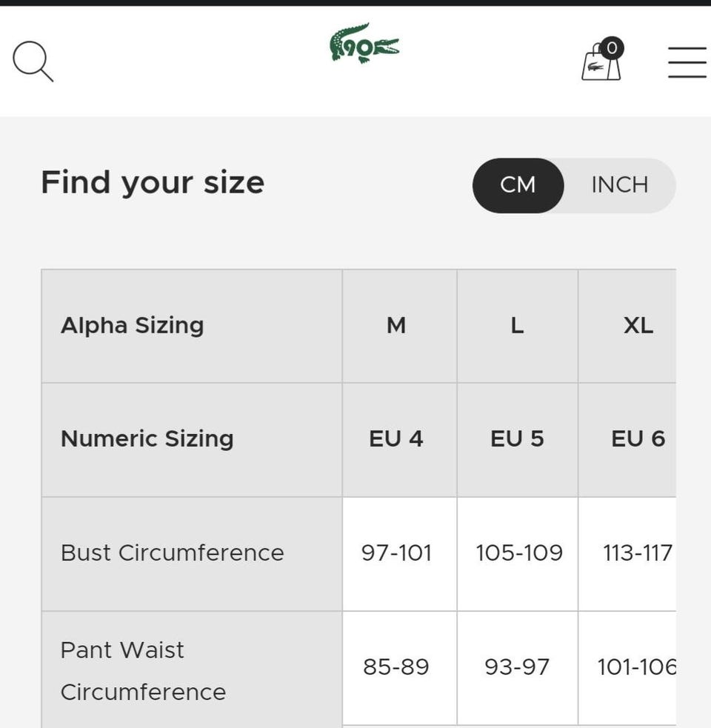Select the 93-97 waist measurement cell
Image resolution: width=711 pixels, height=728 pixels.
click(x=518, y=668)
